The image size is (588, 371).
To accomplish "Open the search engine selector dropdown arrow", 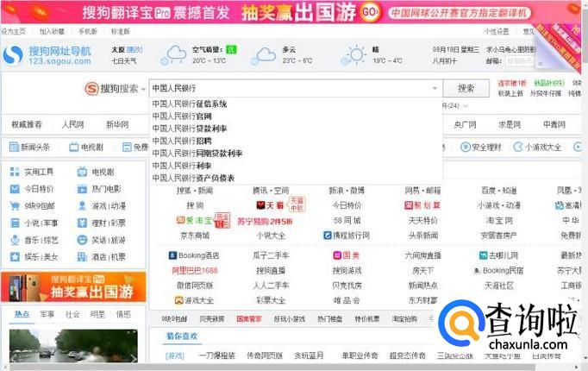I will pos(143,89).
